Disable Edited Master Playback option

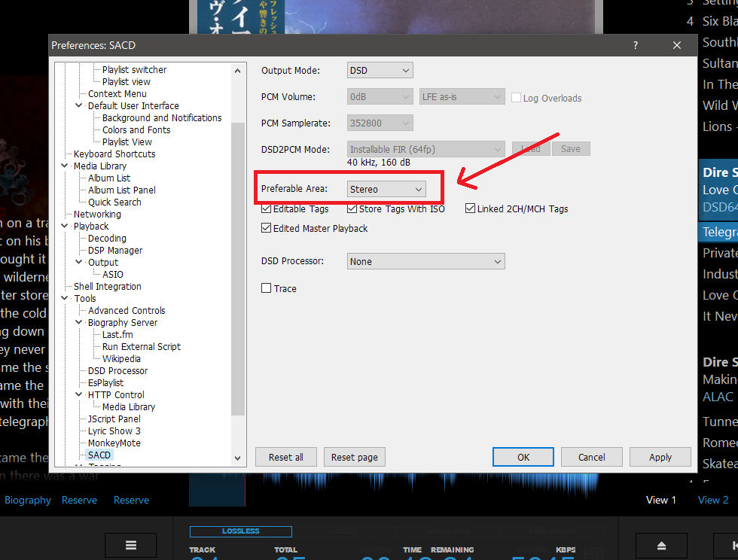[x=267, y=228]
